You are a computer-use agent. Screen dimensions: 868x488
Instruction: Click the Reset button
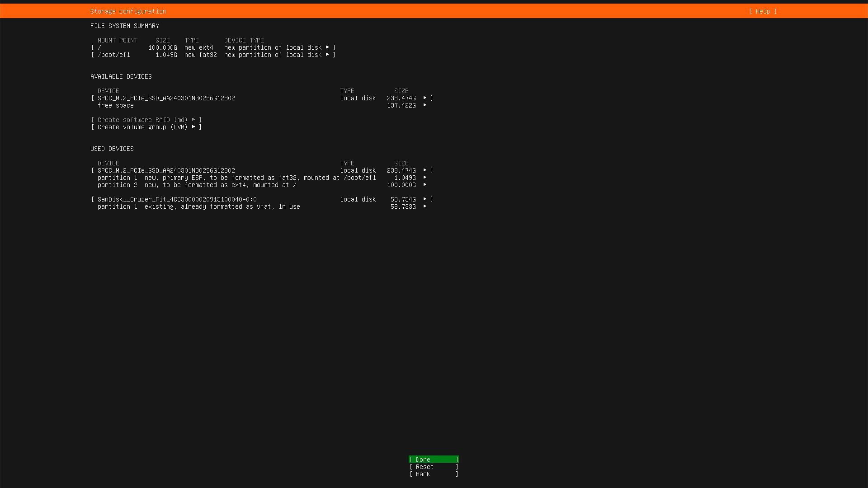[x=434, y=467]
